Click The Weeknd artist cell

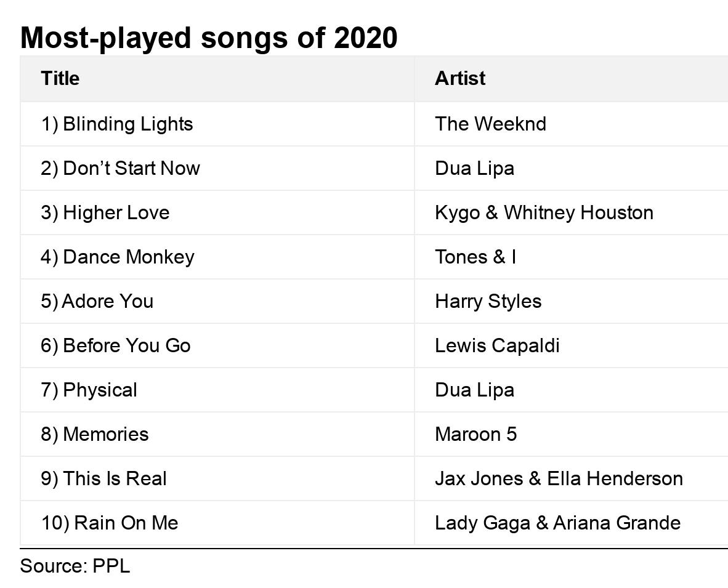(490, 124)
